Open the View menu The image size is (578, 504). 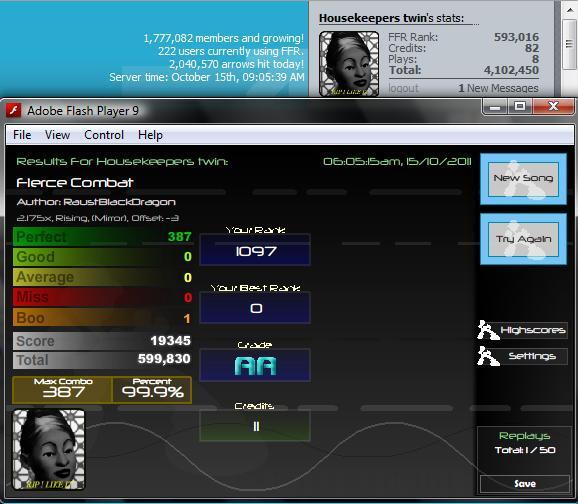[57, 135]
